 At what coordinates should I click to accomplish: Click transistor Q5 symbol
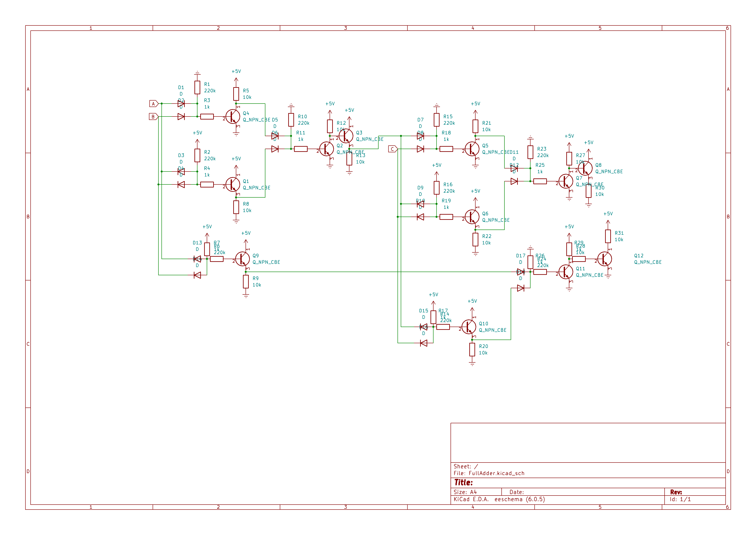click(x=472, y=149)
